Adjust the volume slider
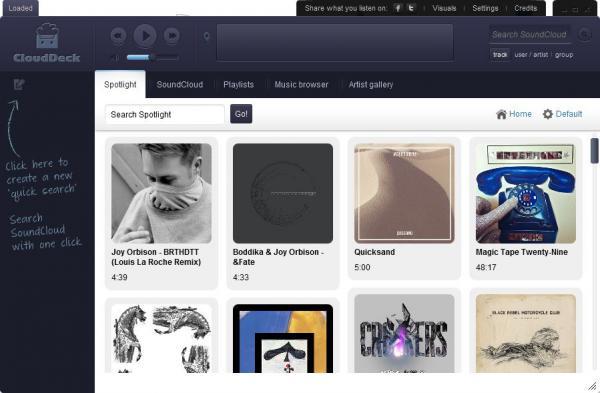The height and width of the screenshot is (393, 600). [152, 58]
